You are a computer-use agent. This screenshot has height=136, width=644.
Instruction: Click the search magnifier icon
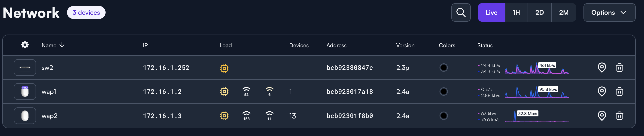tap(461, 12)
